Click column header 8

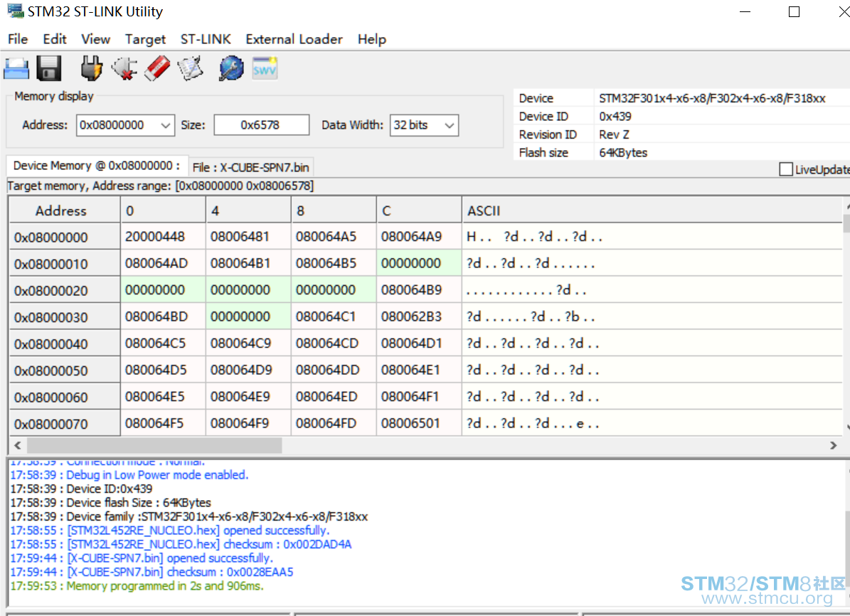[334, 211]
